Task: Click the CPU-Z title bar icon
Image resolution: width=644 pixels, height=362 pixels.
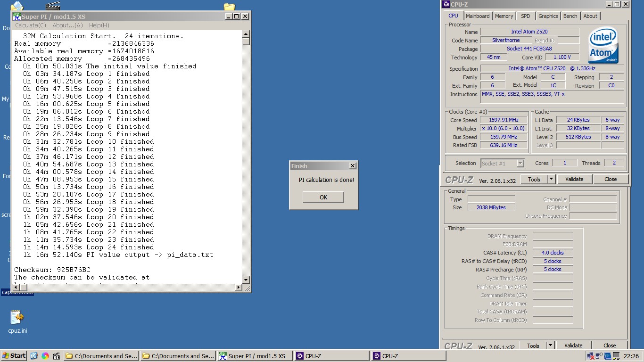Action: [446, 4]
